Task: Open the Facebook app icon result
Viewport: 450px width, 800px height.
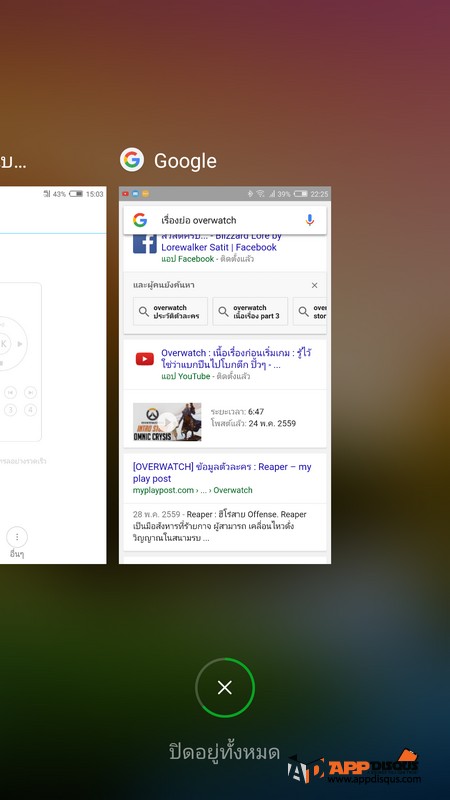Action: click(x=145, y=243)
